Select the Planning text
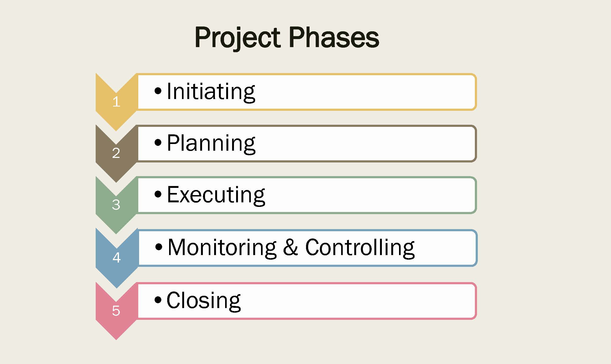The width and height of the screenshot is (611, 364). [x=211, y=144]
